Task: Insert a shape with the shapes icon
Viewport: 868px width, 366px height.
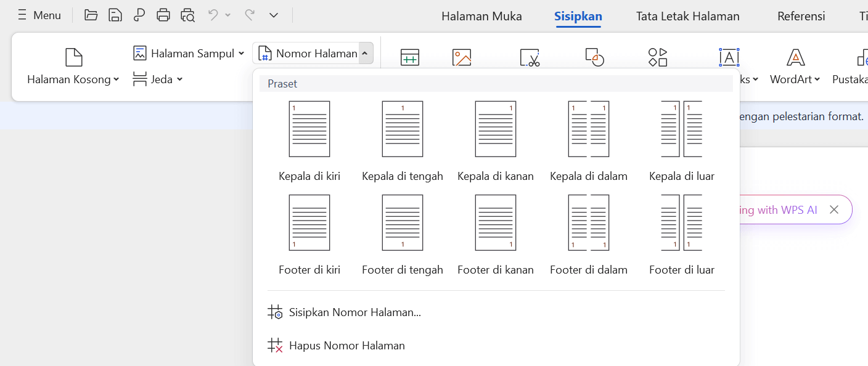Action: (594, 57)
